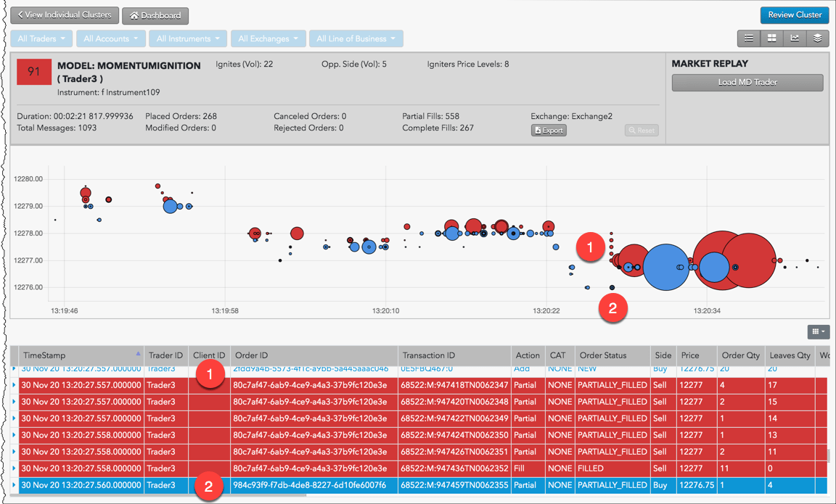The height and width of the screenshot is (504, 836).
Task: Open table column chooser icon
Action: click(819, 331)
